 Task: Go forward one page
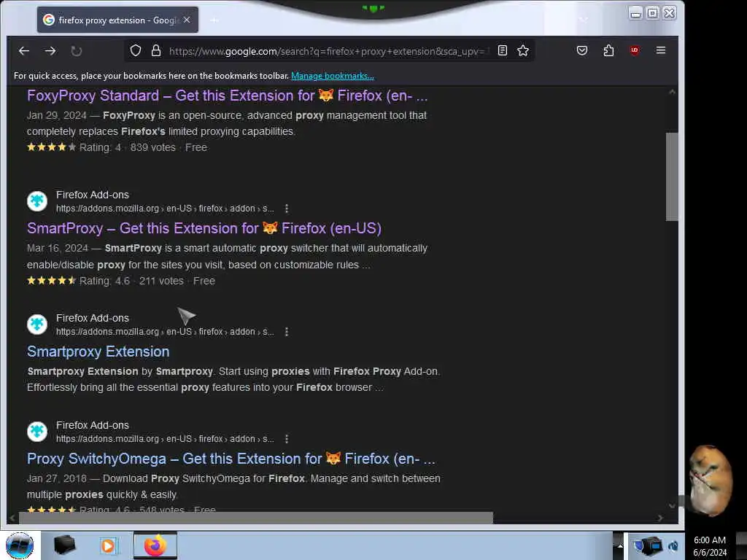(x=50, y=51)
